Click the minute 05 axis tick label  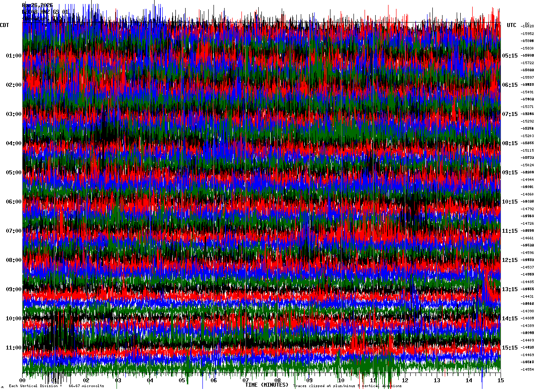coord(182,380)
